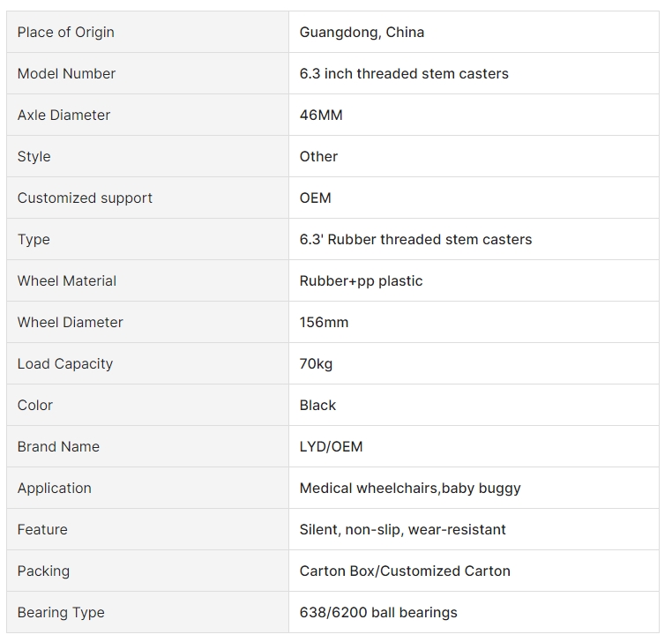Image resolution: width=672 pixels, height=642 pixels.
Task: Click the Style row value Other
Action: click(x=318, y=156)
